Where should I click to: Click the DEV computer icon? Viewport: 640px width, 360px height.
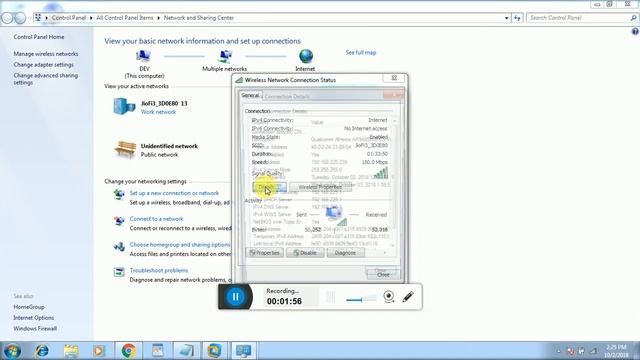[x=143, y=56]
